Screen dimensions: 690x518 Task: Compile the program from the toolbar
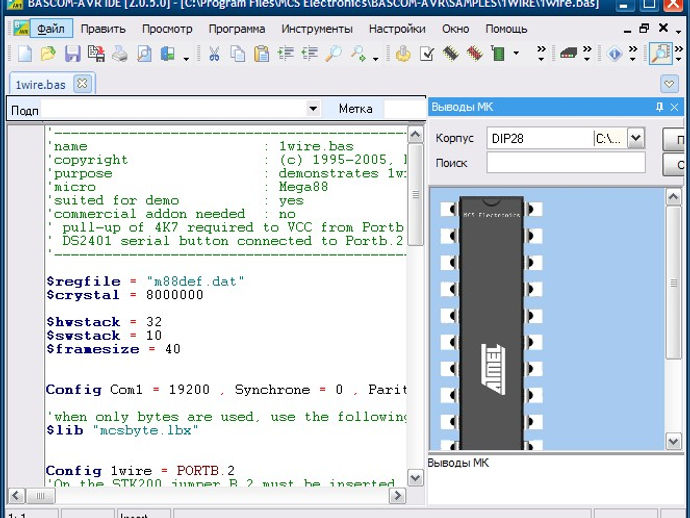[x=403, y=54]
